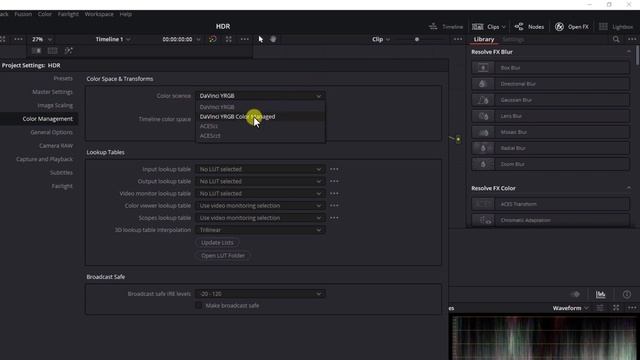
Task: Choose the DaVinci YRGB list option
Action: click(x=260, y=107)
